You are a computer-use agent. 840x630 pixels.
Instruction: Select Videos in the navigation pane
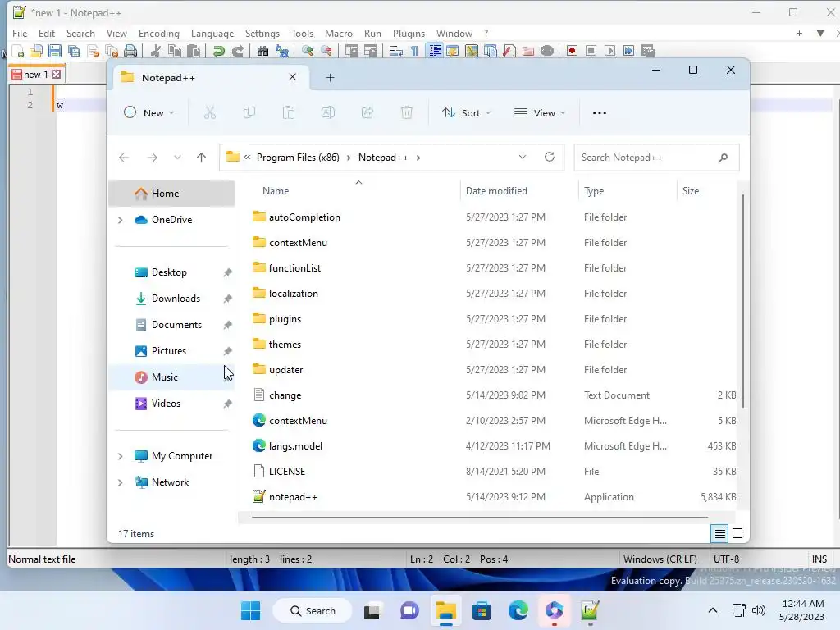coord(171,404)
